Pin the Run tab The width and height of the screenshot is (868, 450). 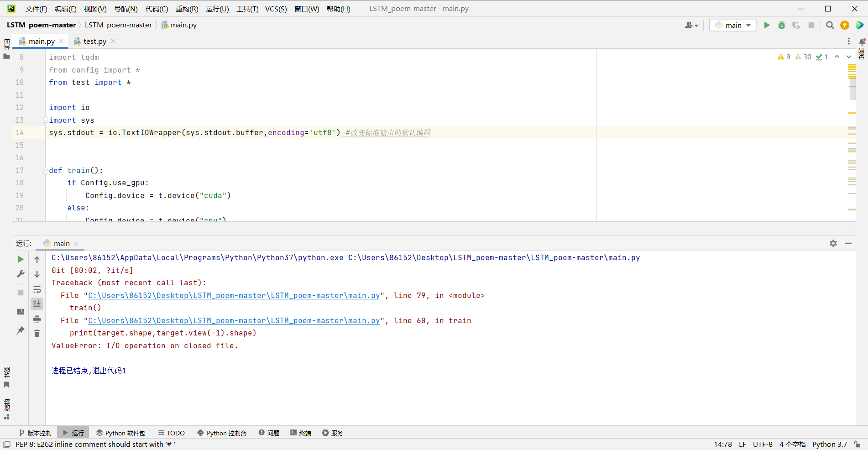coord(21,330)
